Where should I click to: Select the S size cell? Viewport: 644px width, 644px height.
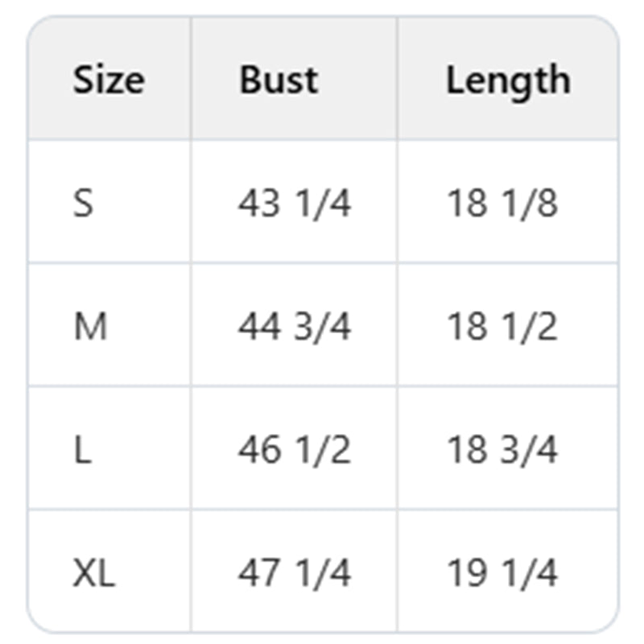[x=84, y=204]
